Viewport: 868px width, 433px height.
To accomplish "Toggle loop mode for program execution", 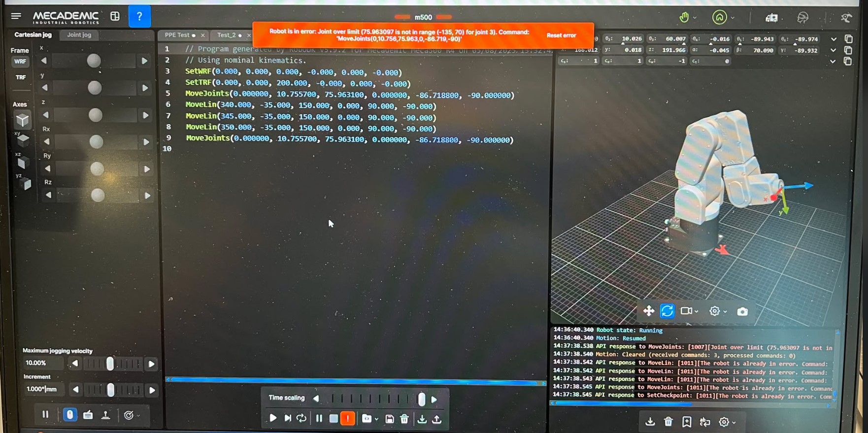I will coord(301,419).
